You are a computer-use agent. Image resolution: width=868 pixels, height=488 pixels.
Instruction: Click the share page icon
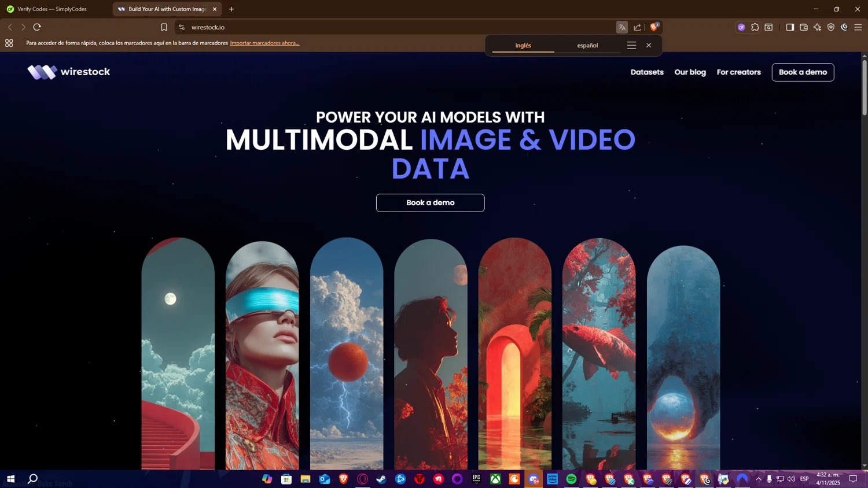coord(637,27)
